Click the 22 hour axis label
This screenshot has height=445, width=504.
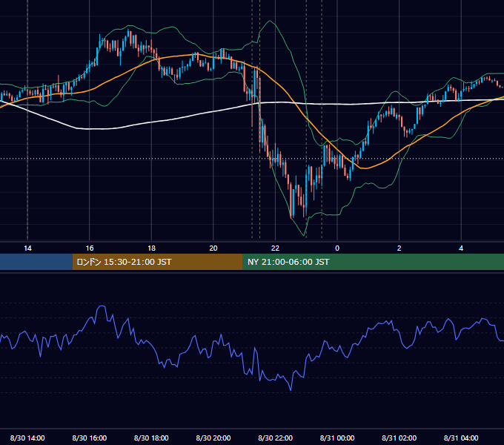[275, 248]
